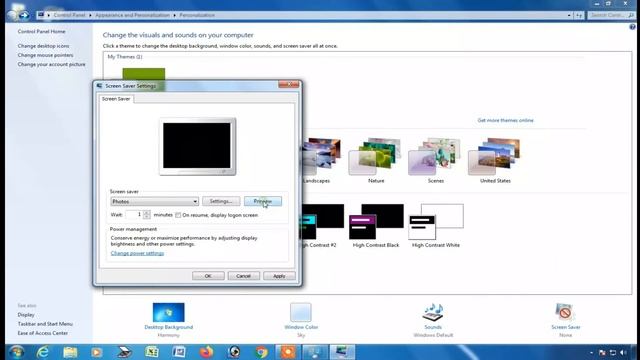
Task: Open Sounds settings icon
Action: pyautogui.click(x=433, y=312)
